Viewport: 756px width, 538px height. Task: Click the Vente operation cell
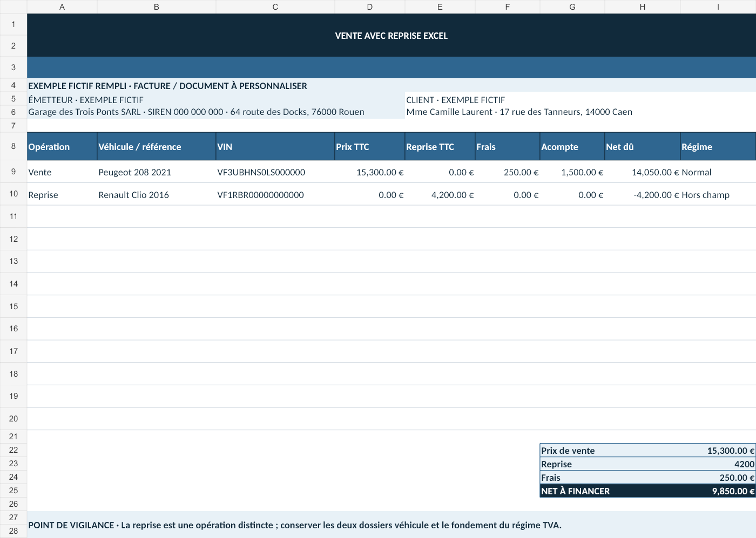click(x=62, y=172)
